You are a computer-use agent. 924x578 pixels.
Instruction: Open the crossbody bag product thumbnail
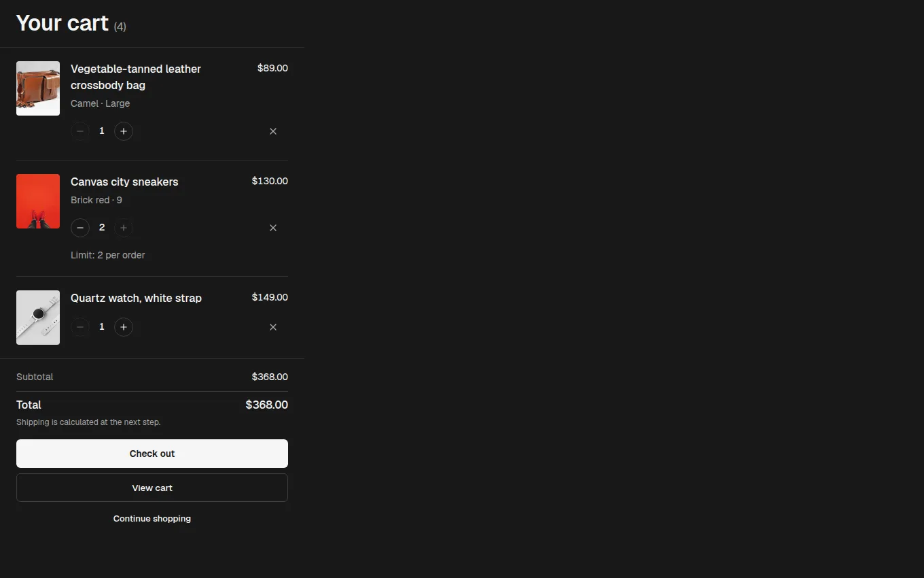[x=38, y=88]
